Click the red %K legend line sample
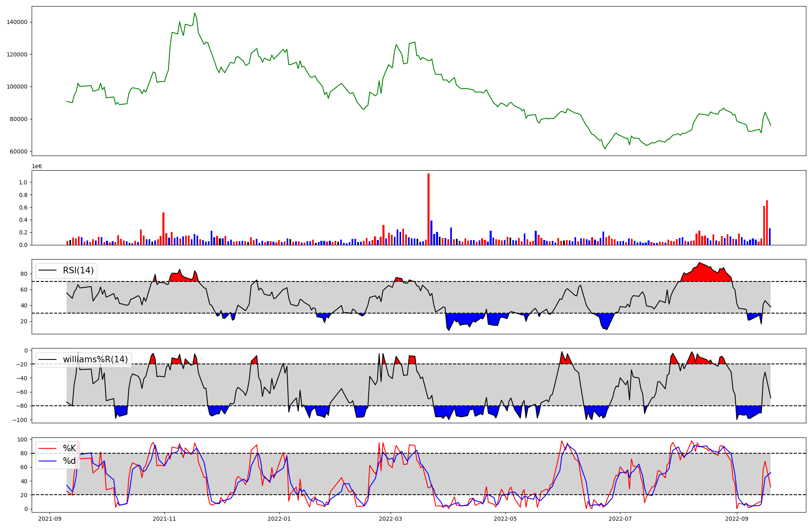812x528 pixels. click(48, 448)
